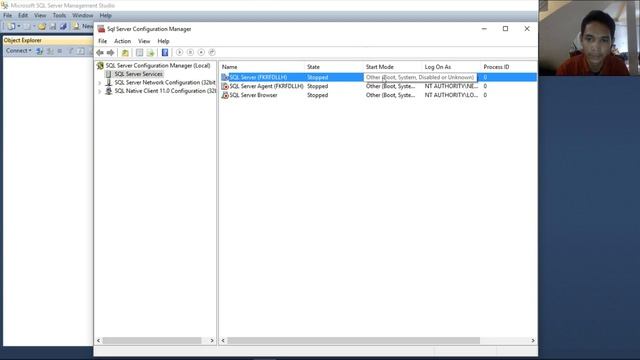Open File menu in Management Studio
Screen dimensions: 640x360
coord(8,16)
